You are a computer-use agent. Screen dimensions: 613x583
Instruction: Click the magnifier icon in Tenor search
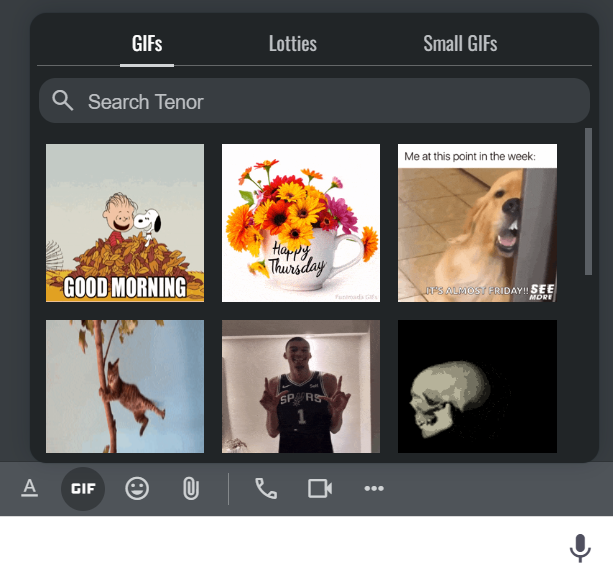(x=63, y=101)
